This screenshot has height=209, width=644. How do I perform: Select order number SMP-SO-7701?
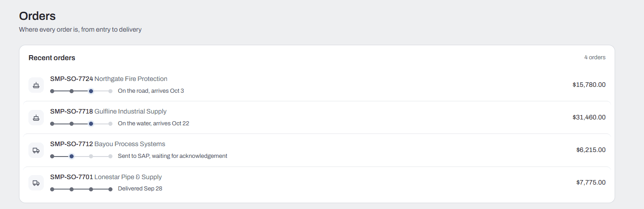pyautogui.click(x=71, y=177)
